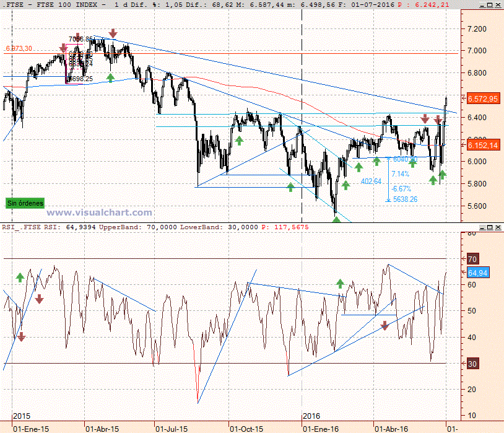Select the red 6.572,95 current price tag
504x433 pixels.
point(483,98)
